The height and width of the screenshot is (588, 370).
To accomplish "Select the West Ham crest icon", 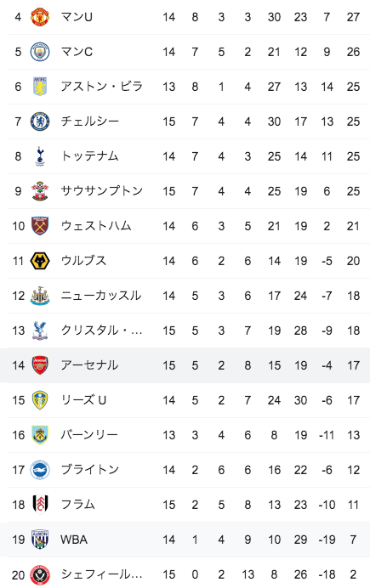I will (40, 226).
